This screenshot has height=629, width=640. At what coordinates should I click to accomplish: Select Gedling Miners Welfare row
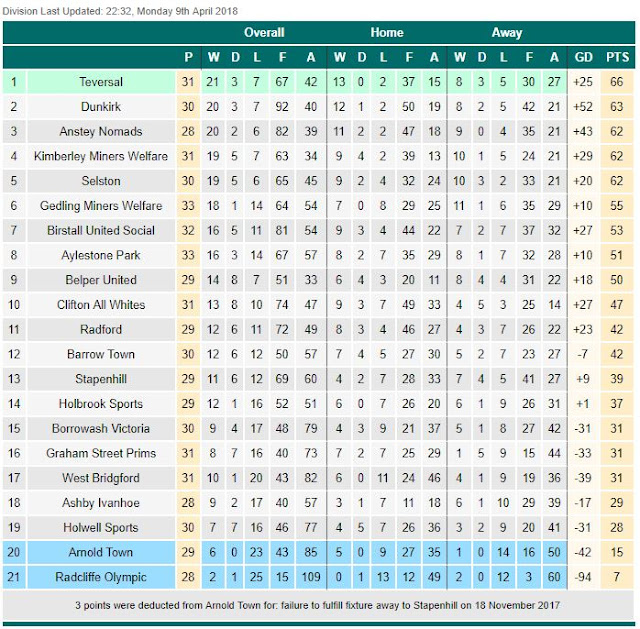click(x=101, y=205)
